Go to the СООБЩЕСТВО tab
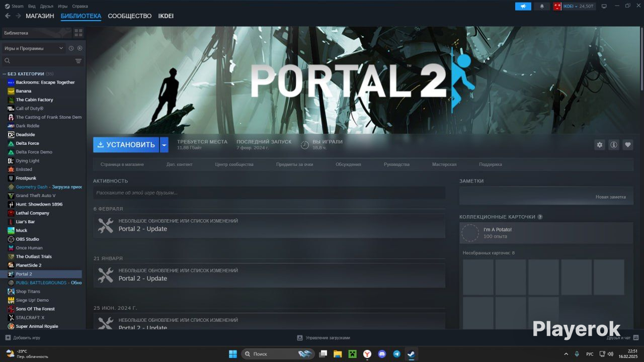 pyautogui.click(x=130, y=16)
